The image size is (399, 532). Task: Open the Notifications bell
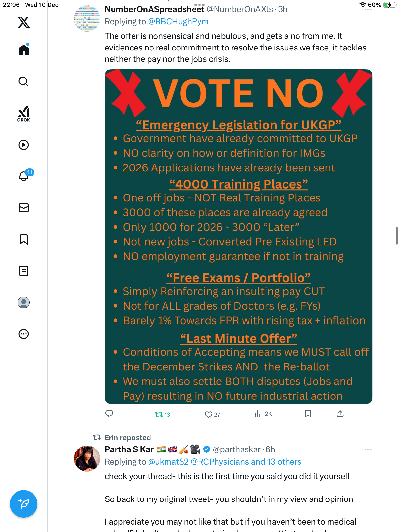[x=24, y=176]
